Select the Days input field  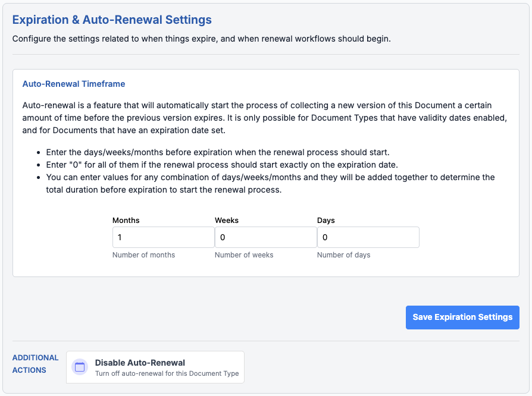[x=368, y=237]
